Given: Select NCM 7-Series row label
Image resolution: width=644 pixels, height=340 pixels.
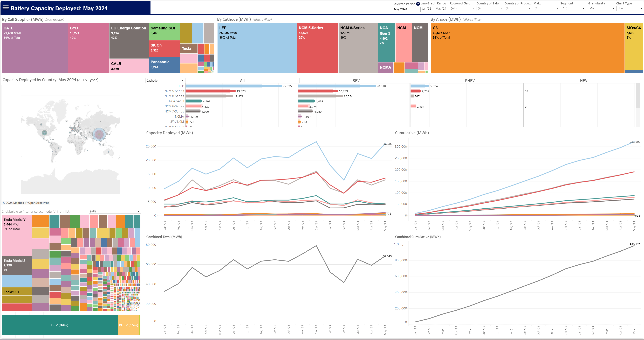Looking at the screenshot, I should [x=174, y=111].
